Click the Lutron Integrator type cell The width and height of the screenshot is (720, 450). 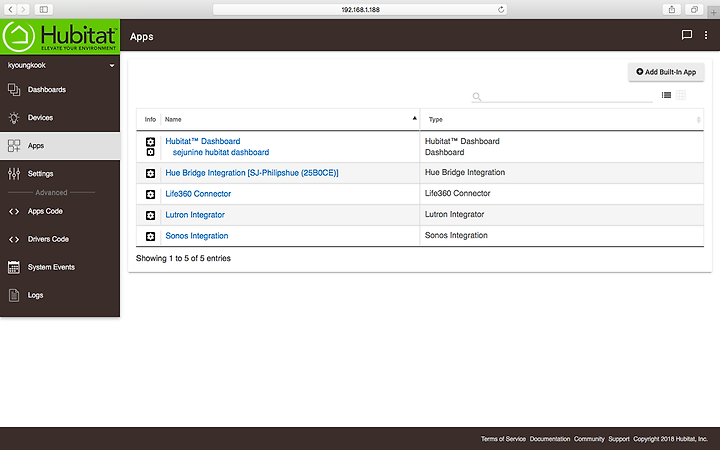[x=562, y=214]
